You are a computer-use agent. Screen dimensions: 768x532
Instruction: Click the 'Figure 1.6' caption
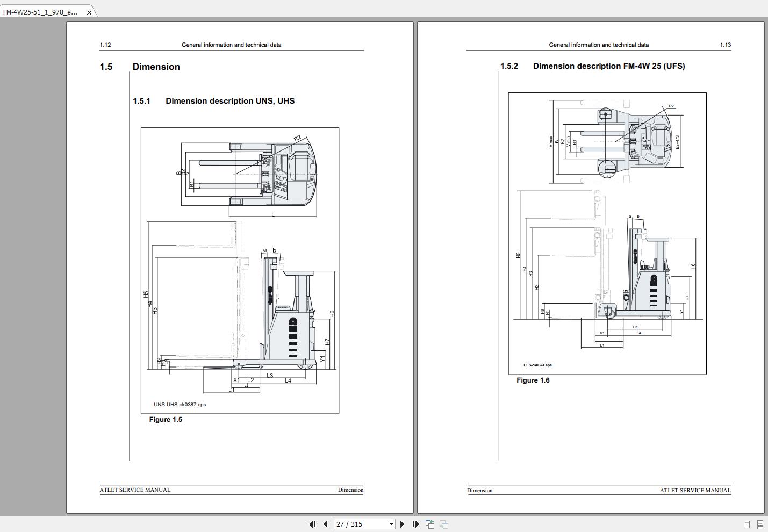click(533, 380)
